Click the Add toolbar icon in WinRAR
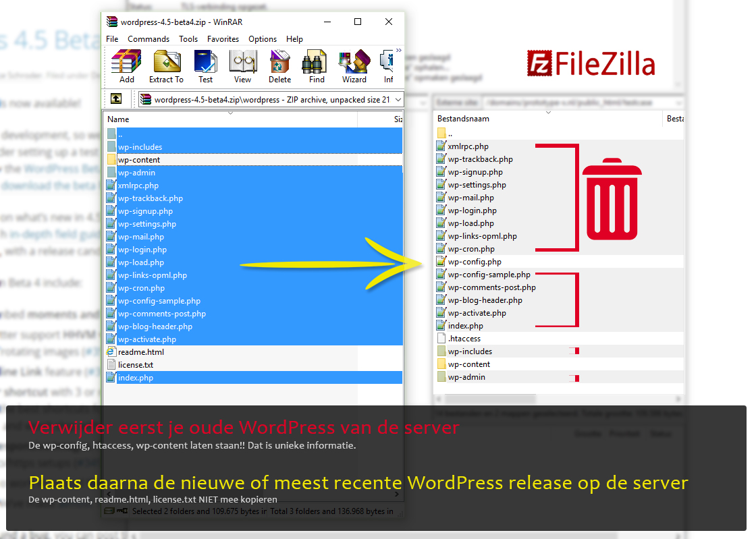Screen dimensions: 756x539 click(126, 67)
